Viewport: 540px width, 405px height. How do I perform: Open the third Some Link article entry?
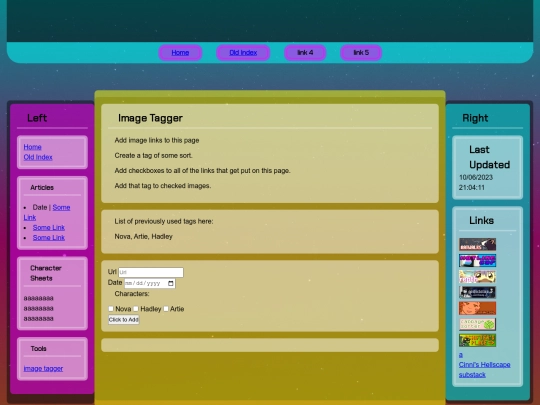pos(49,238)
